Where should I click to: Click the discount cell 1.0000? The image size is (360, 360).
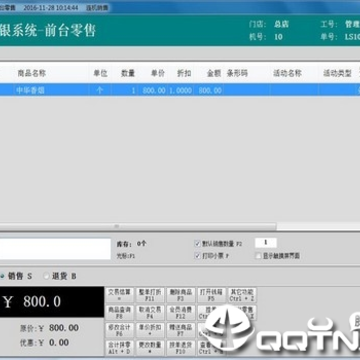(180, 90)
